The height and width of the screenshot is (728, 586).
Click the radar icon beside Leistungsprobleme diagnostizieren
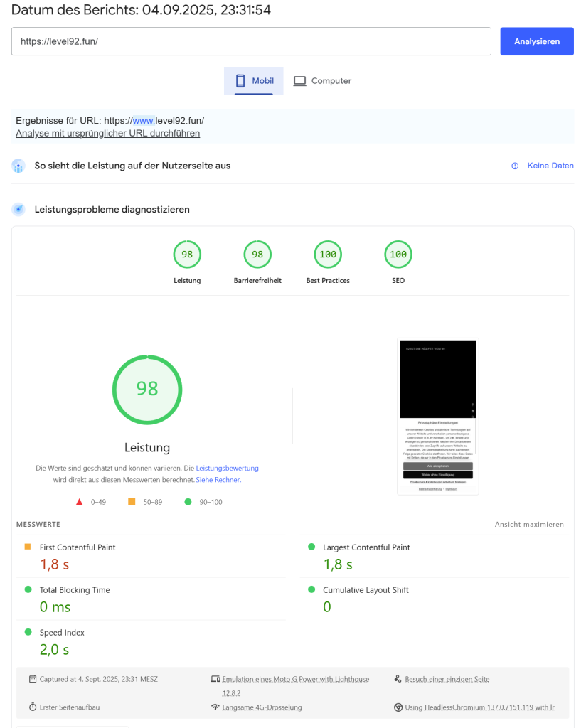coord(18,210)
